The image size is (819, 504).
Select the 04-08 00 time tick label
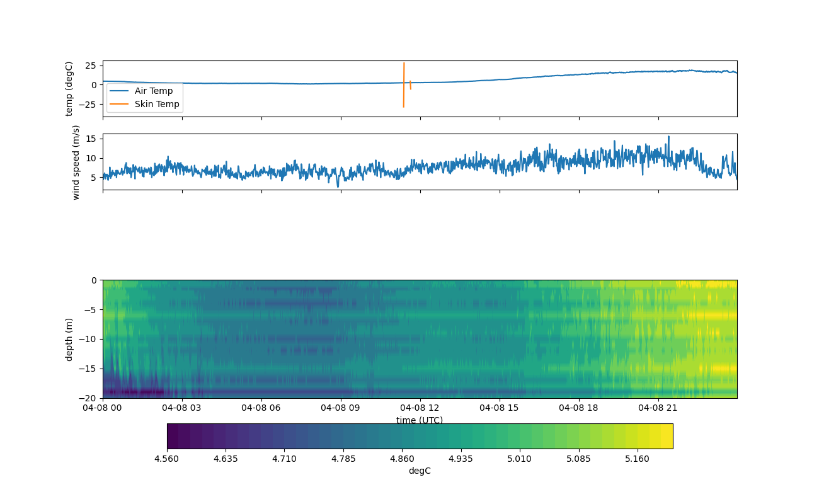103,408
